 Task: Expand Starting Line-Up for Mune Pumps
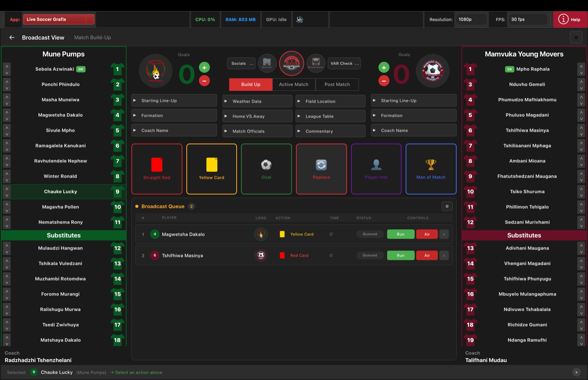(x=174, y=100)
